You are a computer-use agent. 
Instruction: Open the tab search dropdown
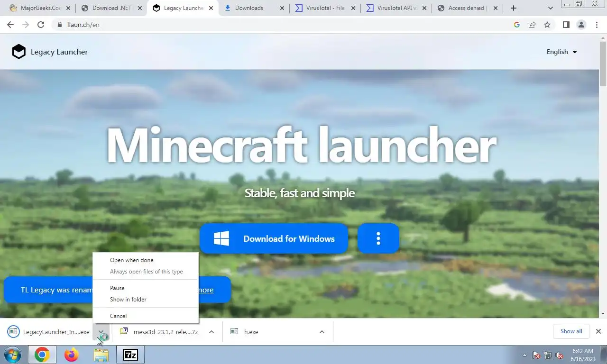tap(550, 8)
